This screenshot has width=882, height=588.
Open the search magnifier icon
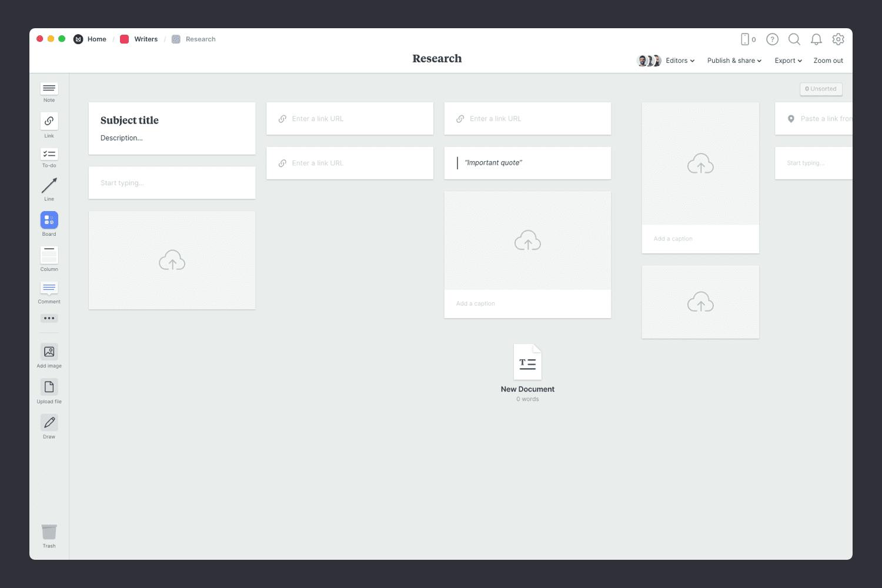point(794,39)
